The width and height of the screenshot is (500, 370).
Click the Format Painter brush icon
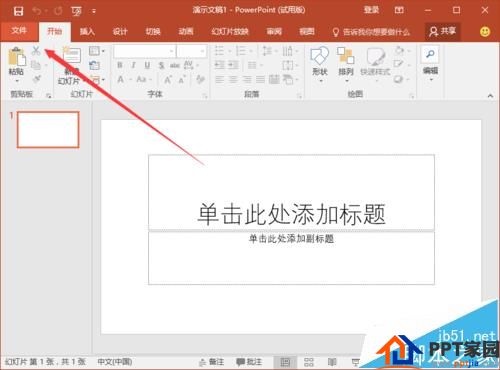[x=37, y=79]
